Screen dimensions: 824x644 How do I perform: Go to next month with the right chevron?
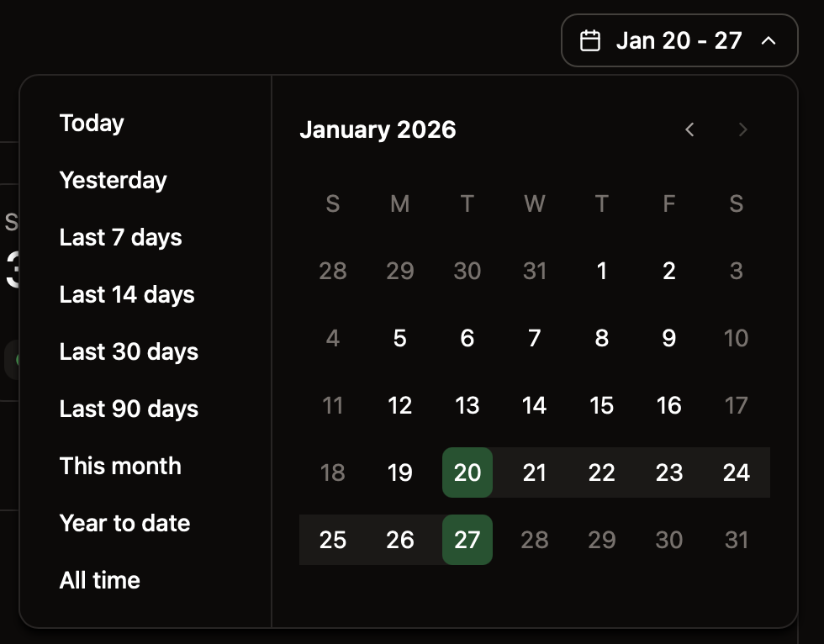(x=742, y=129)
